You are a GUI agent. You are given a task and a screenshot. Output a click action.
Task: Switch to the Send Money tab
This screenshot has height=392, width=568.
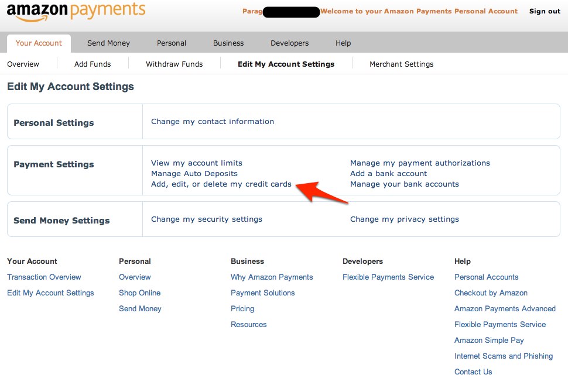coord(108,43)
